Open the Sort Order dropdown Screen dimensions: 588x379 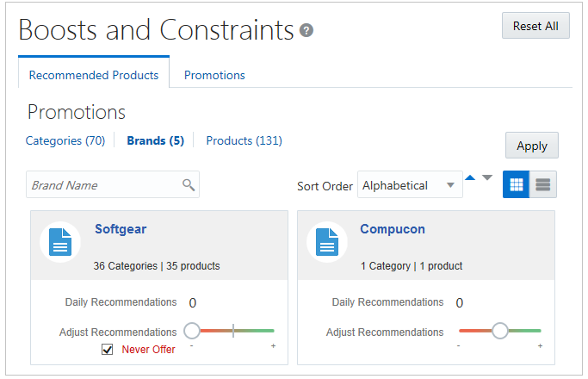pyautogui.click(x=410, y=185)
